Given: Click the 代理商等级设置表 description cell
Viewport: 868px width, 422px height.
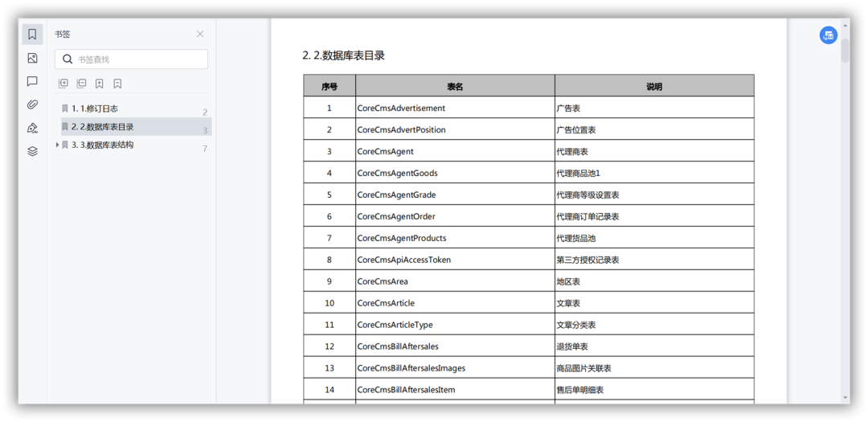Looking at the screenshot, I should click(x=654, y=195).
